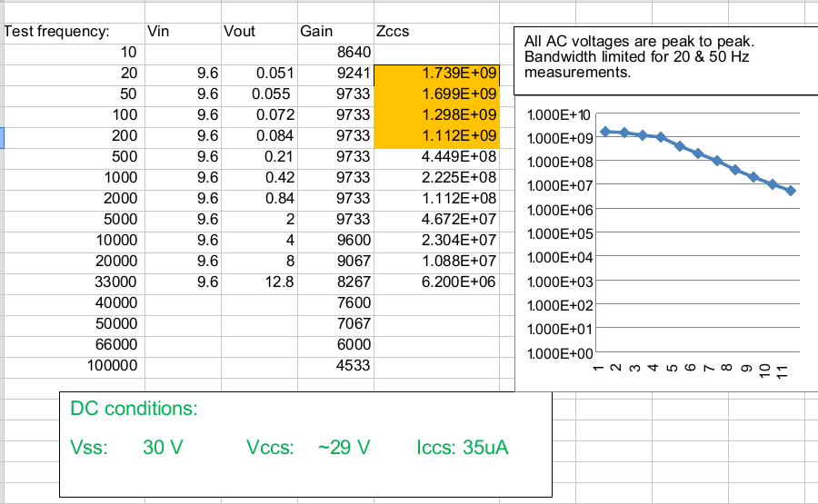The image size is (818, 504).
Task: Click the highlighted cell 1.739E+09
Action: [436, 74]
